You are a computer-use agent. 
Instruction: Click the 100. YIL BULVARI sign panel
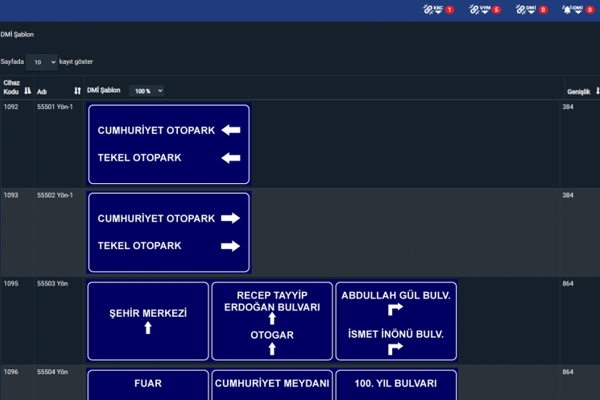(x=396, y=385)
